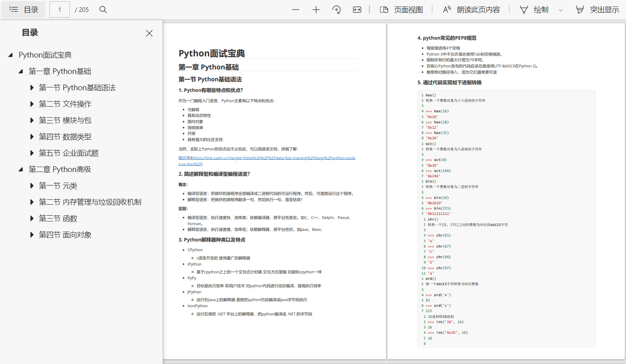Jump to 第三节 函数 outline entry
The image size is (626, 364).
58,218
